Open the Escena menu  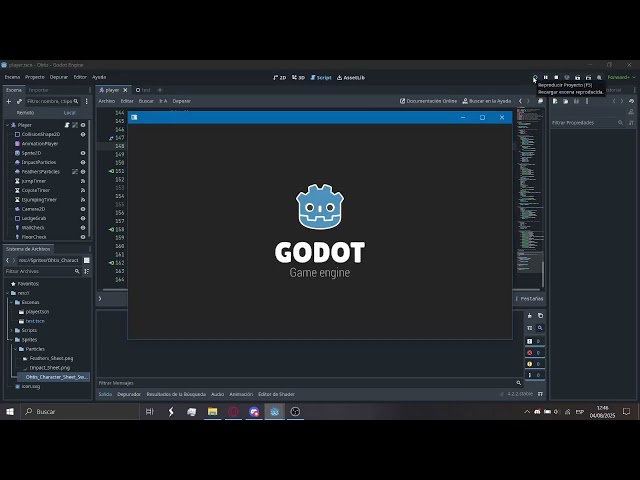[12, 77]
